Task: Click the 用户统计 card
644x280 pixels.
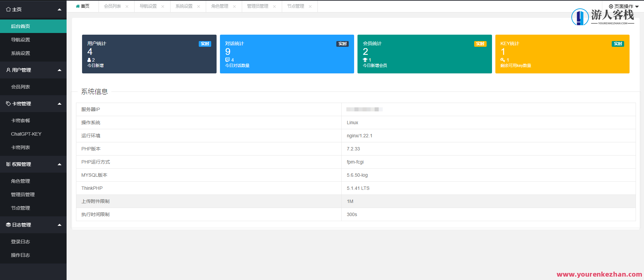Action: click(149, 54)
